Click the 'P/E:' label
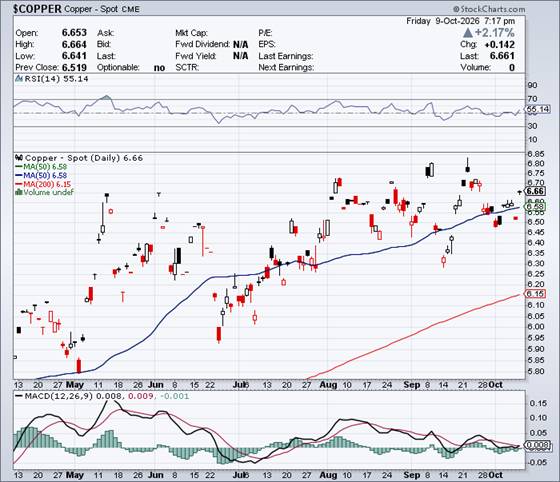The height and width of the screenshot is (482, 560). click(x=265, y=33)
